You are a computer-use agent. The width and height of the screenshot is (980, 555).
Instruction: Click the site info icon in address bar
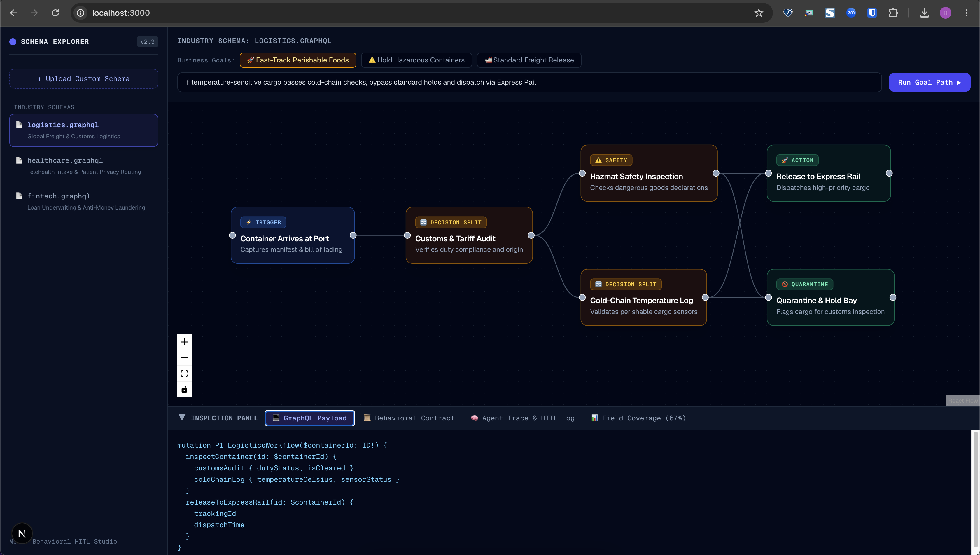point(80,13)
